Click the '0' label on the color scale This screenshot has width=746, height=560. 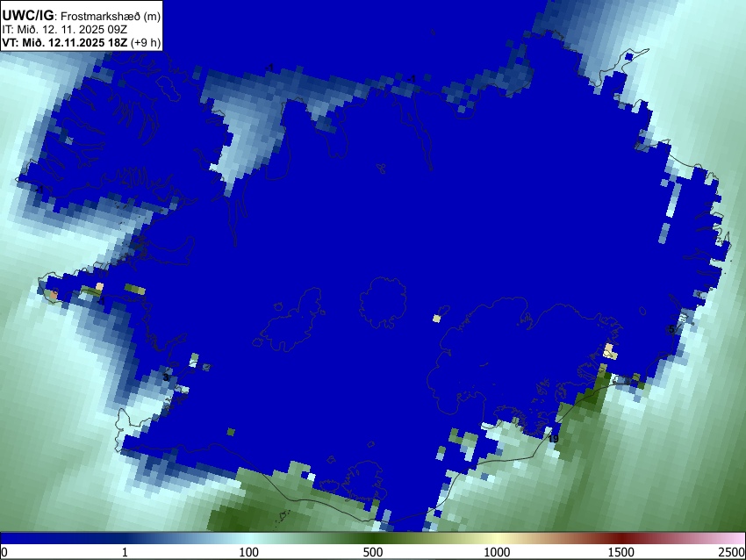[x=4, y=552]
